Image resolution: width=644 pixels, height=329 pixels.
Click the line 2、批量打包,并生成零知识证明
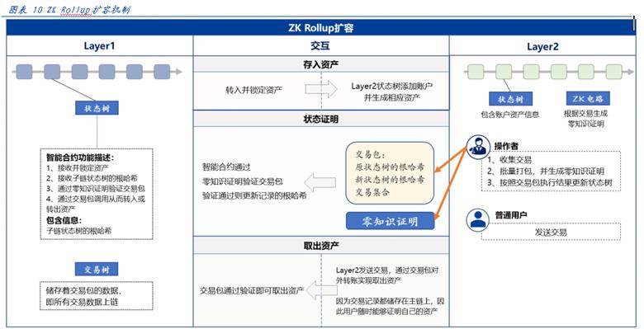click(x=546, y=171)
